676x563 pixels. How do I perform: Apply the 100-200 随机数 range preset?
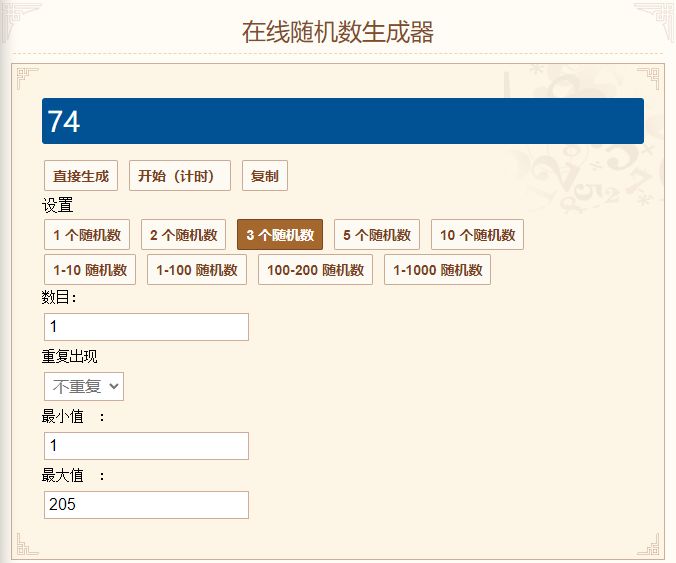[x=315, y=269]
